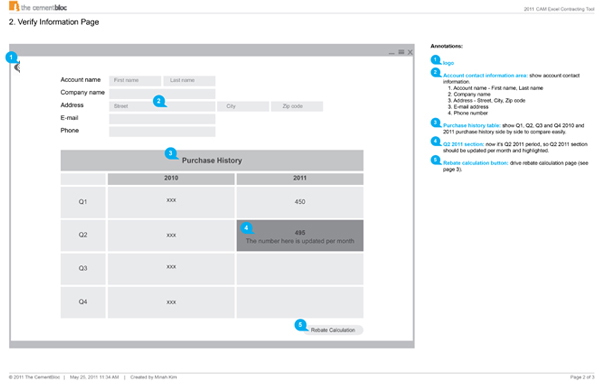Click the Q3 row label

pyautogui.click(x=83, y=269)
